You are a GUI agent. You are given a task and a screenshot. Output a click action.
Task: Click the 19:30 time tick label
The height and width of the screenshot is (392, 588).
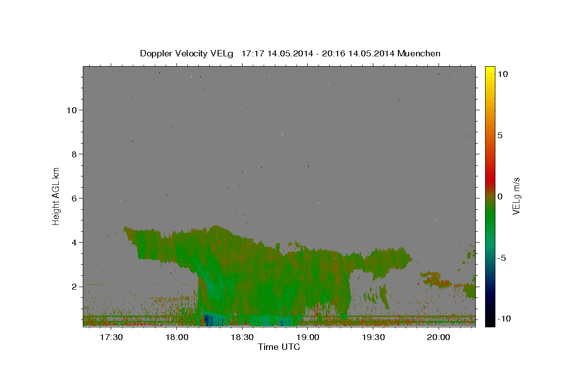(x=373, y=338)
